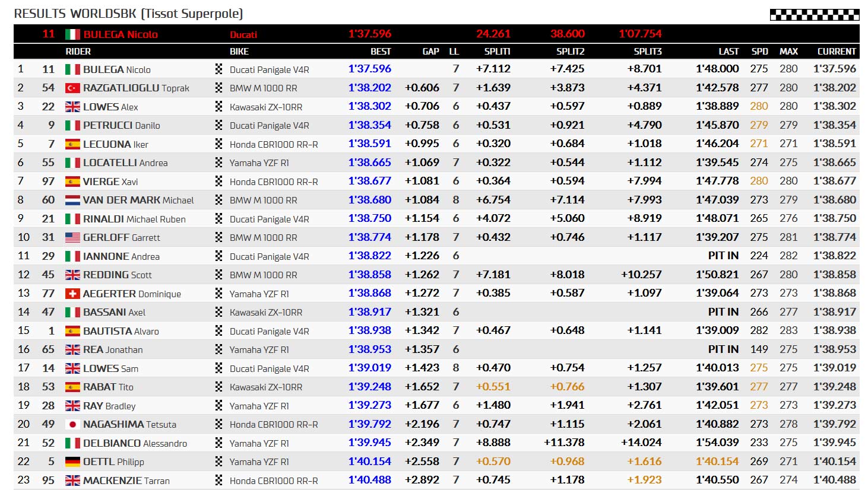The width and height of the screenshot is (868, 490).
Task: Click the rider name "VAN DER MARK Michael"
Action: [x=138, y=201]
